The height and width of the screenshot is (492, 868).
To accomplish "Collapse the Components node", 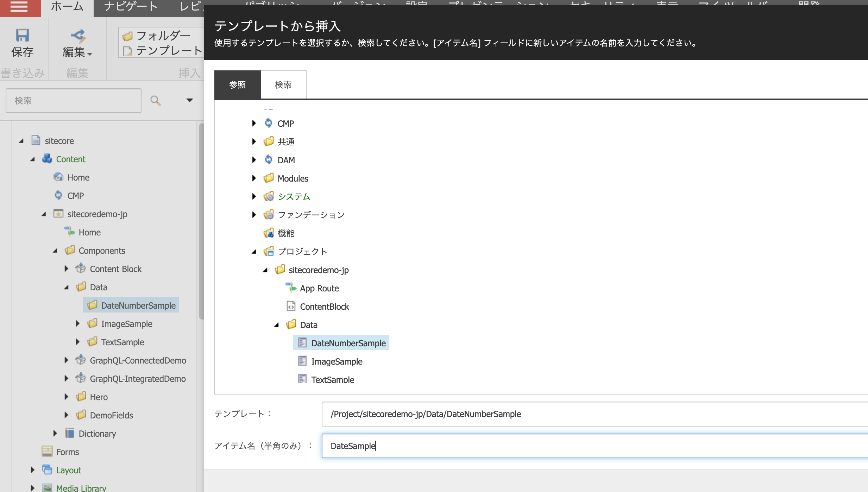I will pos(55,251).
